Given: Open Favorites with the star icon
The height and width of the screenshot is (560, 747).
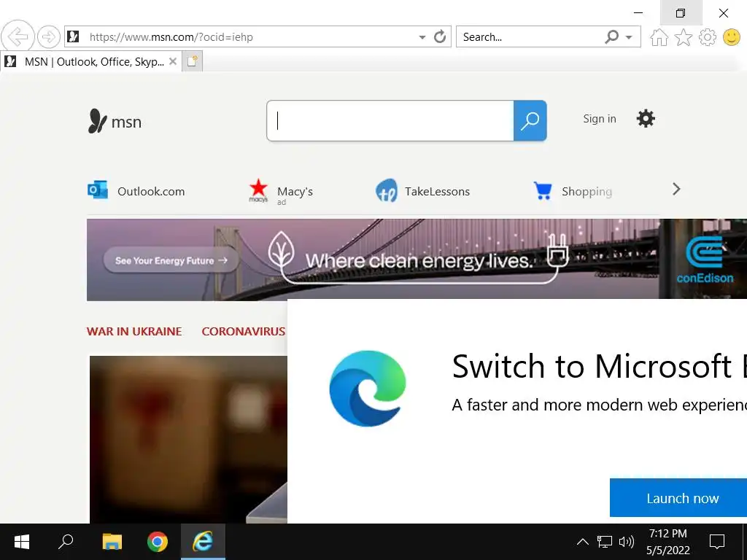Looking at the screenshot, I should [683, 37].
